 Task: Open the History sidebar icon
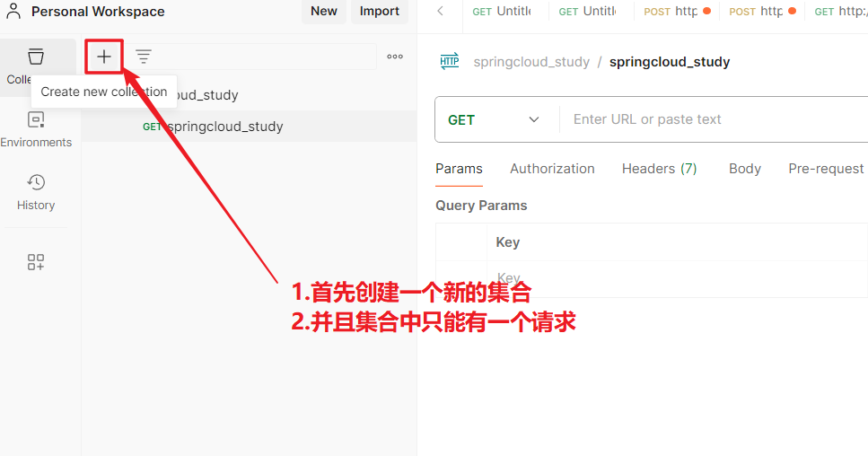point(36,192)
